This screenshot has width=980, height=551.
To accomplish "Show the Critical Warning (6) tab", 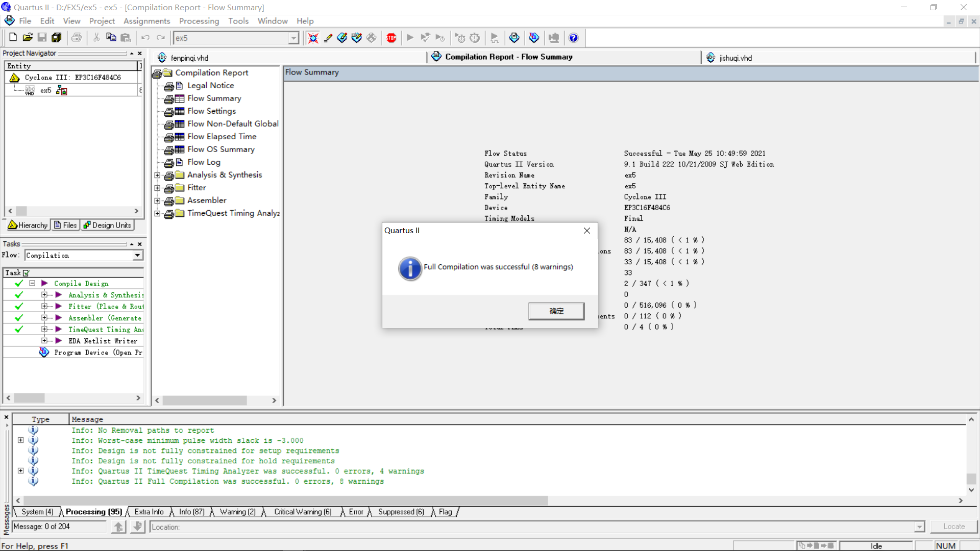I will tap(303, 512).
